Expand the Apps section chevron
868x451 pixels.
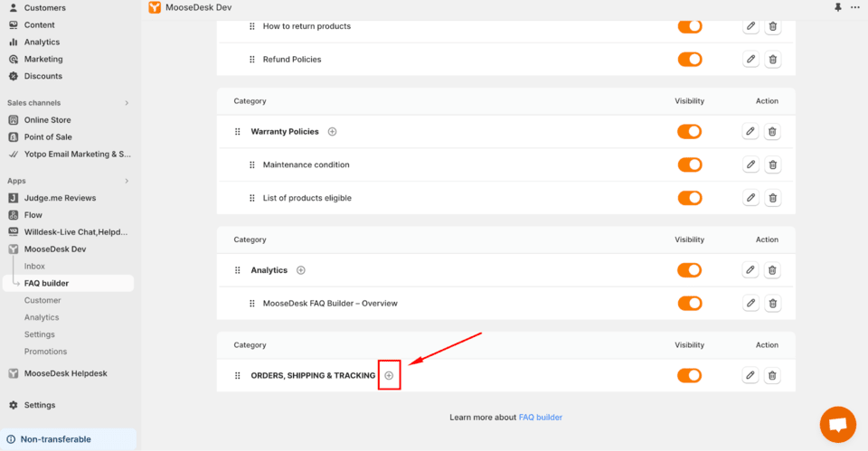[127, 181]
